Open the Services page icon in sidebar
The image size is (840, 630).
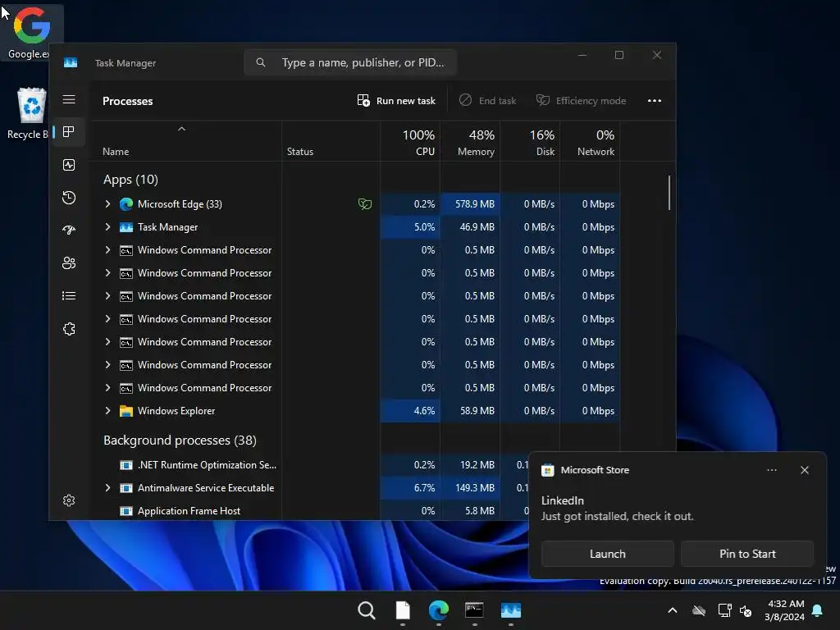69,329
